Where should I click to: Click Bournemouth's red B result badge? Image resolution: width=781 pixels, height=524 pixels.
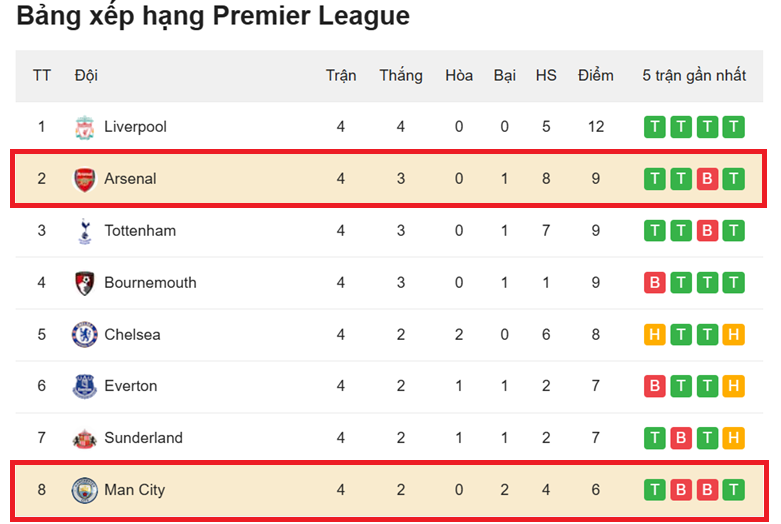(655, 283)
